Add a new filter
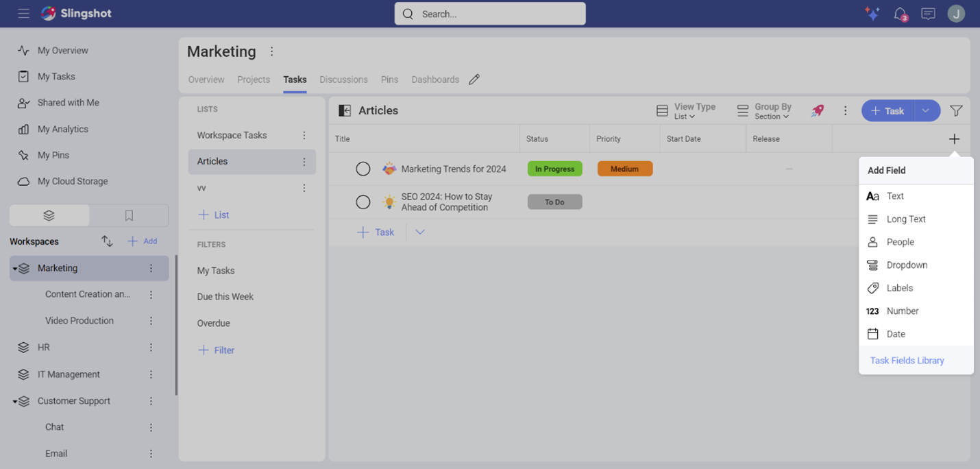 tap(216, 350)
